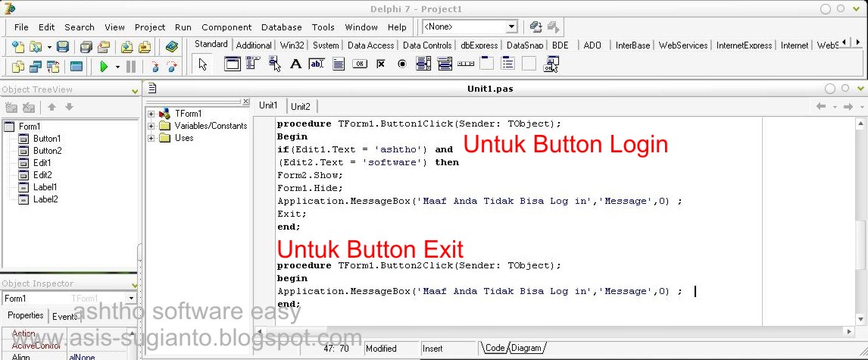
Task: Click the code editor horizontal scrollbar right arrow
Action: click(848, 331)
